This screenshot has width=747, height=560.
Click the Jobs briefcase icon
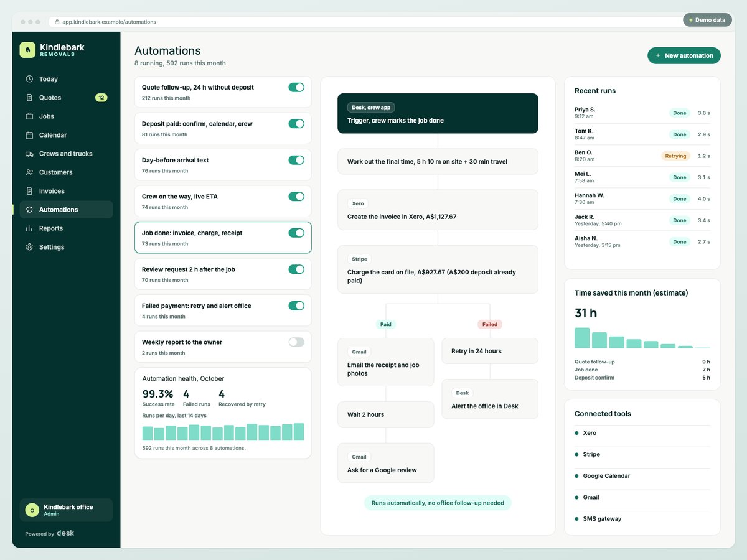(29, 116)
